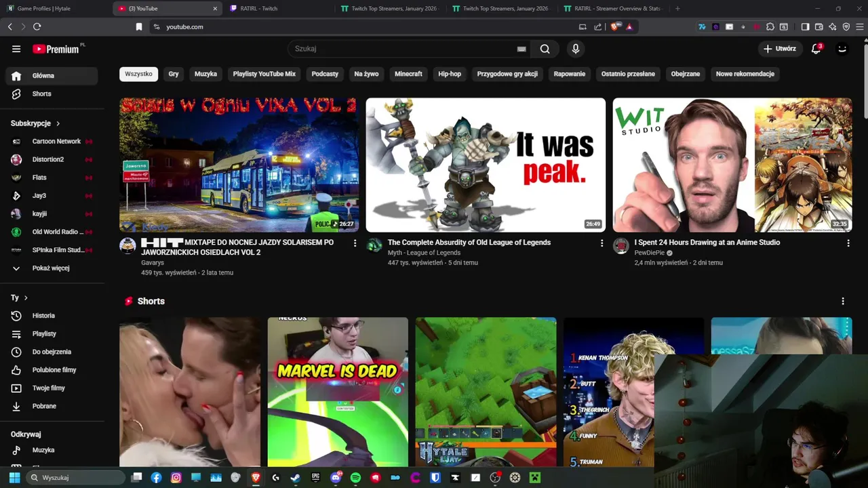The width and height of the screenshot is (868, 488).
Task: Open Twoje filmy in the sidebar
Action: click(52, 388)
